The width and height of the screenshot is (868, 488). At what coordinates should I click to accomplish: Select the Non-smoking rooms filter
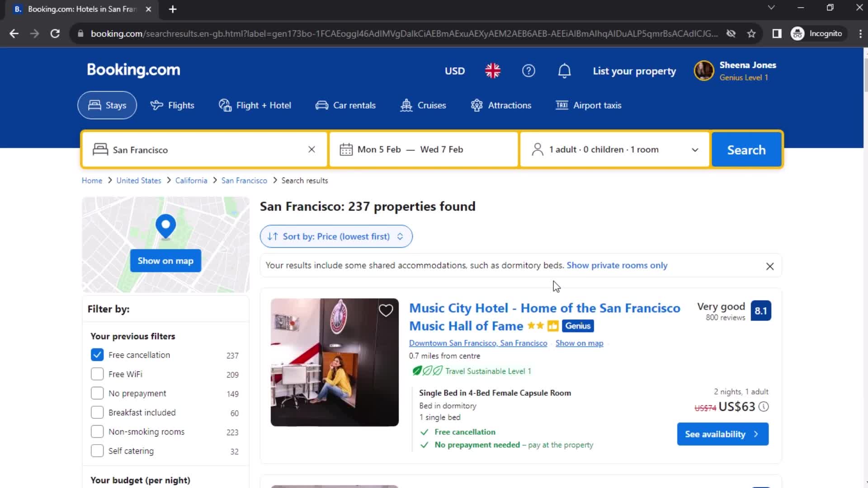[97, 432]
